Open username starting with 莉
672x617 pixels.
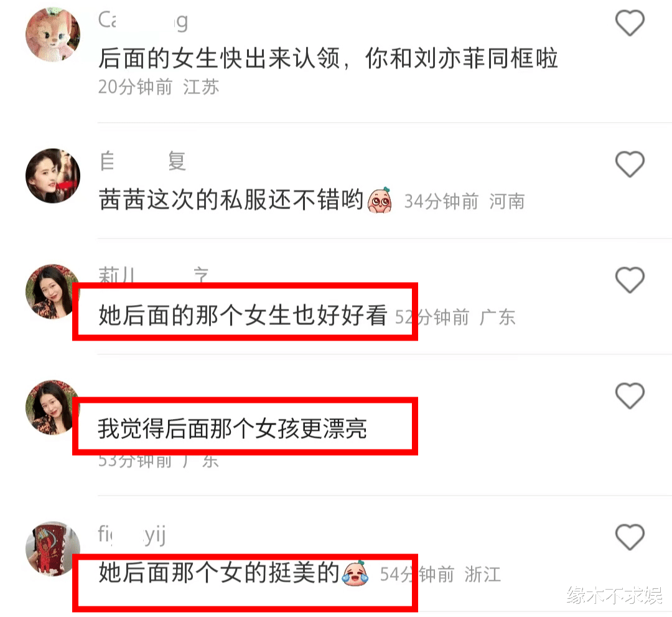pyautogui.click(x=154, y=275)
